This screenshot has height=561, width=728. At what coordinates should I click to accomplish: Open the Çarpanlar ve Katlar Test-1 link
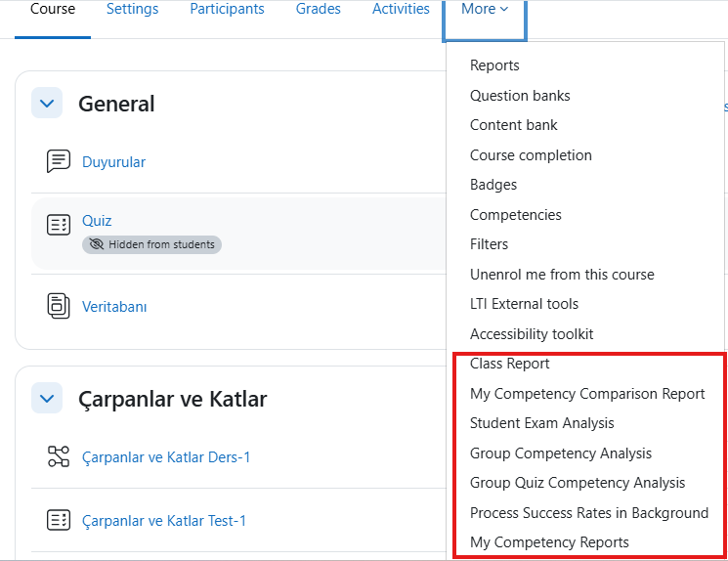coord(164,521)
